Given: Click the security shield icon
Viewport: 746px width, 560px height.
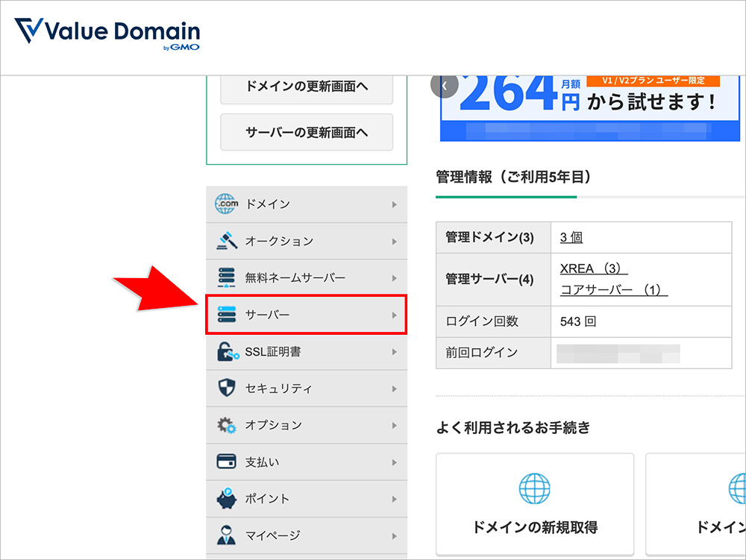Looking at the screenshot, I should tap(227, 388).
